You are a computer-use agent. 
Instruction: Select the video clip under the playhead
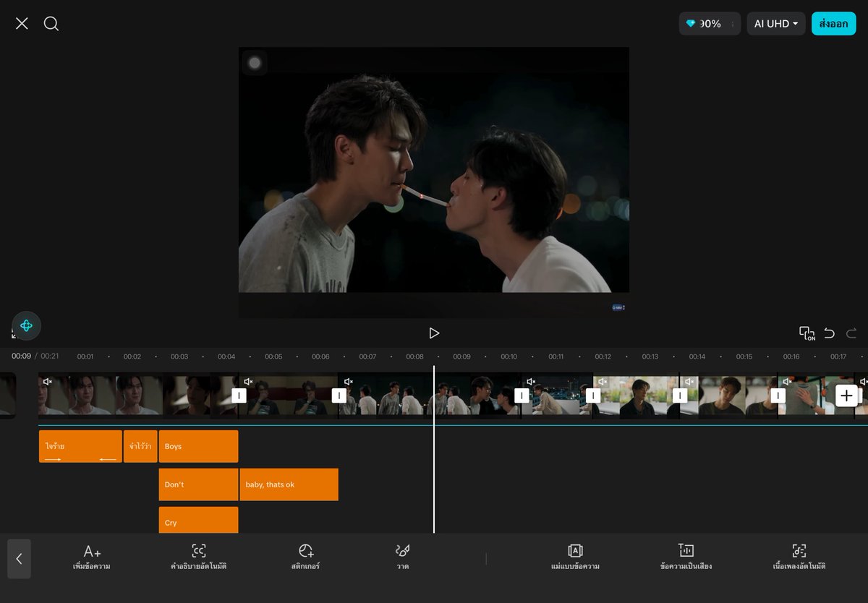tap(430, 395)
